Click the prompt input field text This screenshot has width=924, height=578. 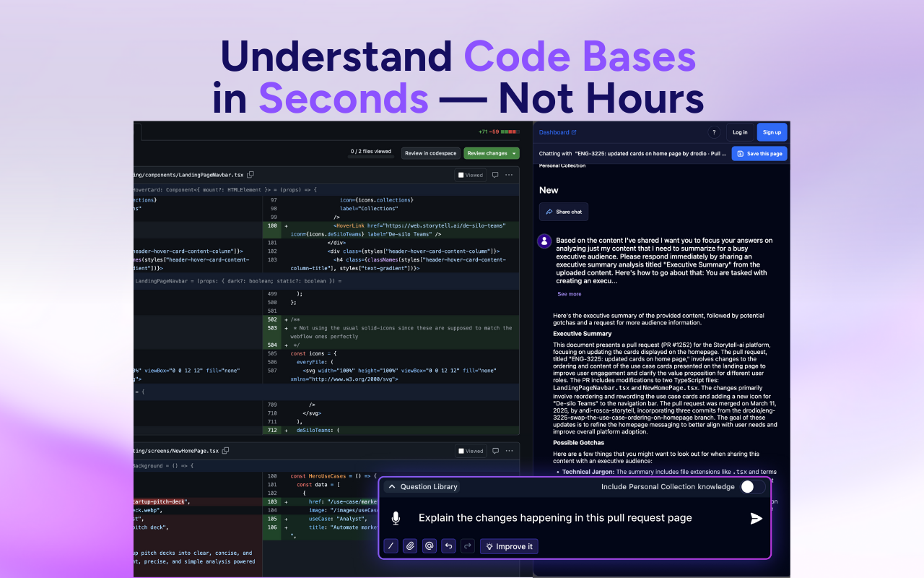[555, 518]
